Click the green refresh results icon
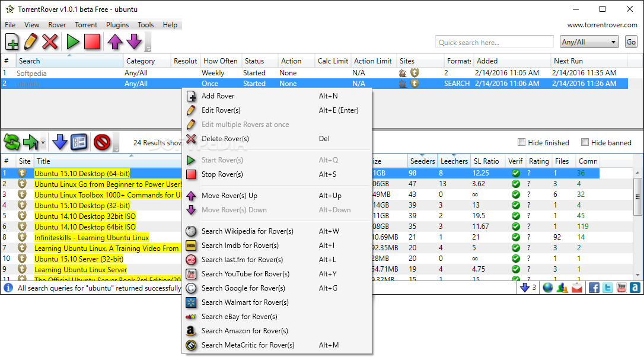Image resolution: width=644 pixels, height=357 pixels. [x=12, y=142]
